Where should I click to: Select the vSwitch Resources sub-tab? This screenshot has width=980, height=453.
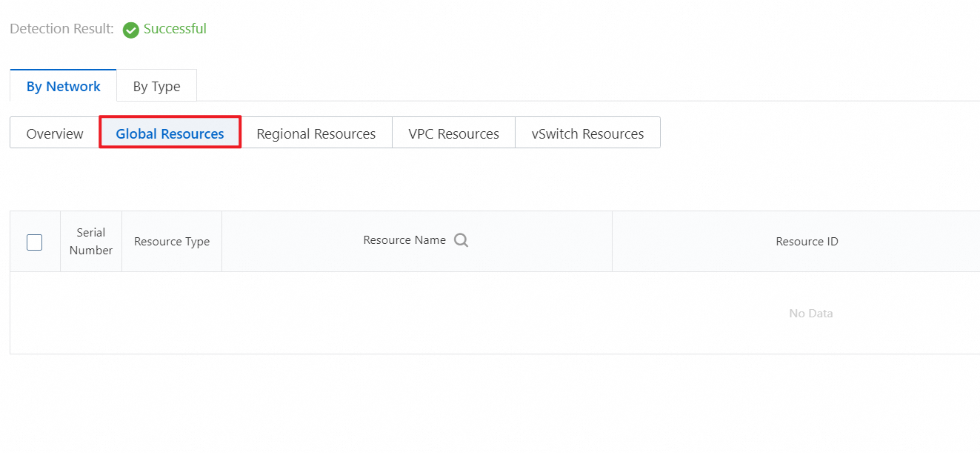587,133
